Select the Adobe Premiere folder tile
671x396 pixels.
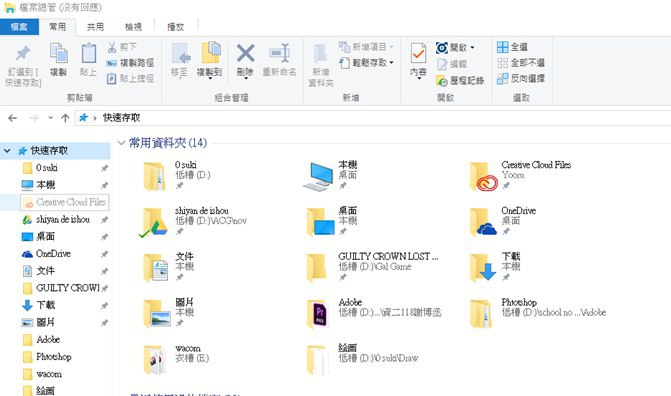(374, 313)
